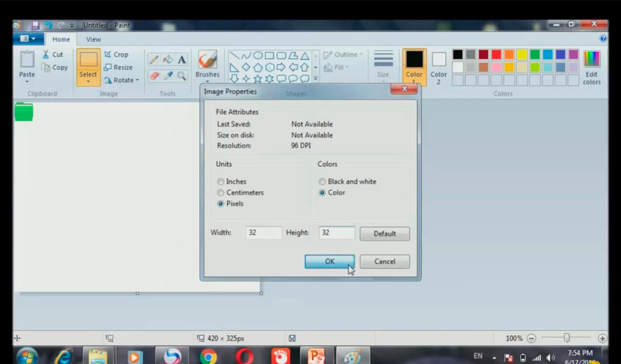621x364 pixels.
Task: Choose Centimeters as the unit
Action: click(221, 192)
